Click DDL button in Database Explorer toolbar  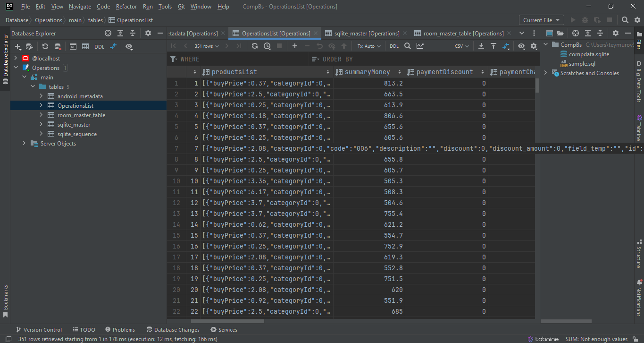99,47
